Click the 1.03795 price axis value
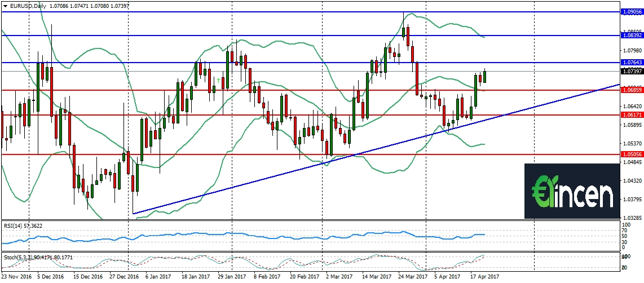This screenshot has width=644, height=283. pos(633,200)
